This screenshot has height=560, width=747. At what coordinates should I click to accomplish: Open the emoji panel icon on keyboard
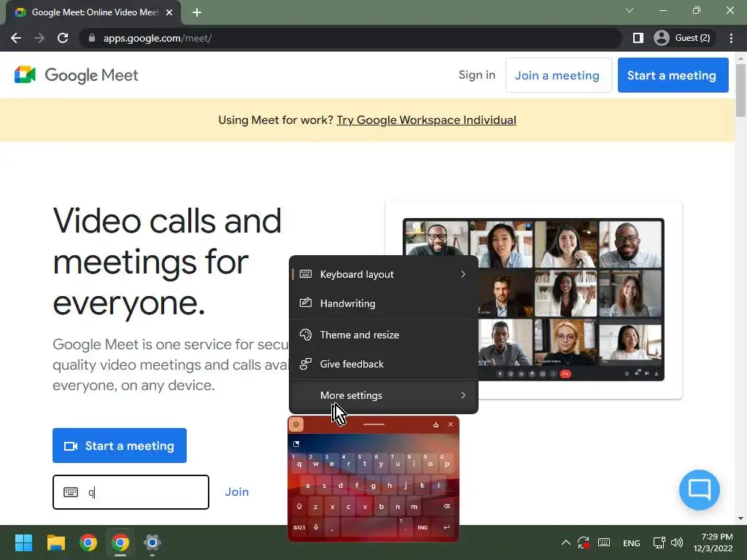coord(296,444)
